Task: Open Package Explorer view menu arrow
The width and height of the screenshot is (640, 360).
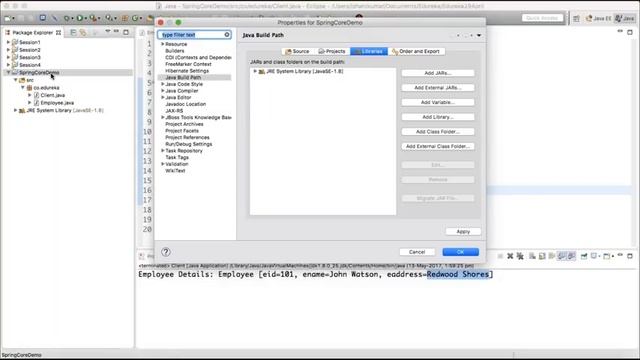Action: [x=108, y=31]
